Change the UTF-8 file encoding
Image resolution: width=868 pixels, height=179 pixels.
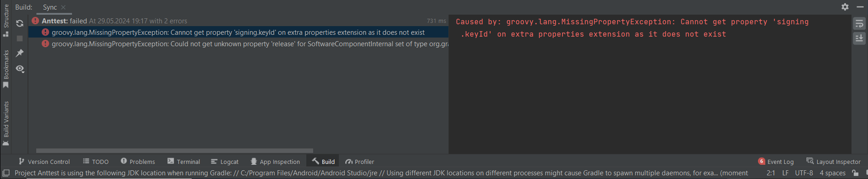point(804,173)
